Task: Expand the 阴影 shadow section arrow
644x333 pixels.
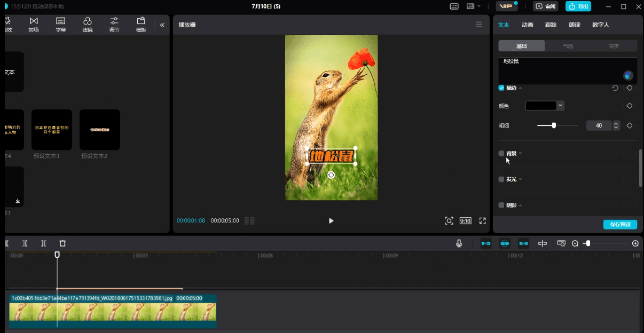Action: 521,205
